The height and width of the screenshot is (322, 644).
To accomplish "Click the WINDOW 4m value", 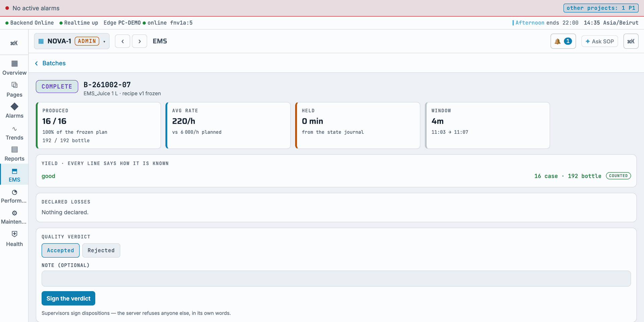I will coord(437,121).
